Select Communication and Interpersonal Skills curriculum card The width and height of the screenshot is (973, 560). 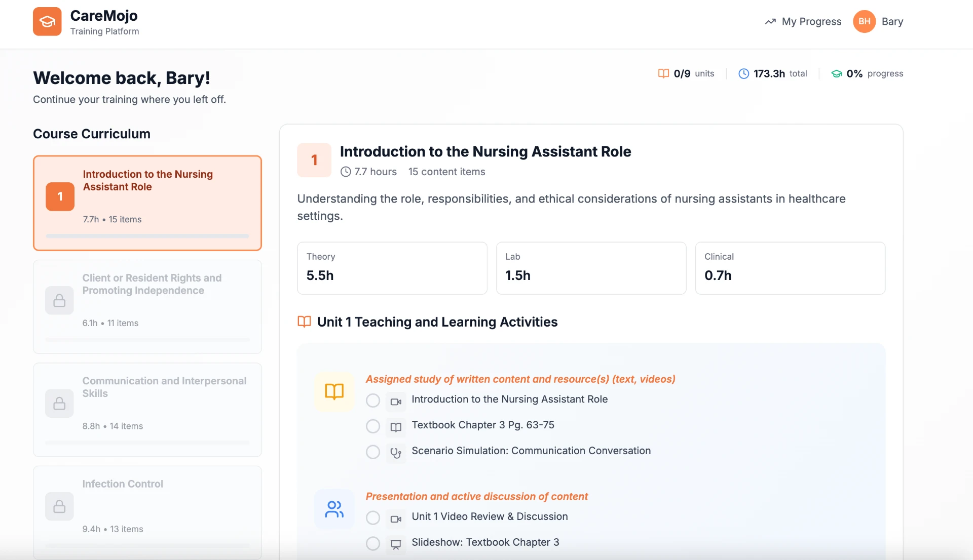click(147, 410)
